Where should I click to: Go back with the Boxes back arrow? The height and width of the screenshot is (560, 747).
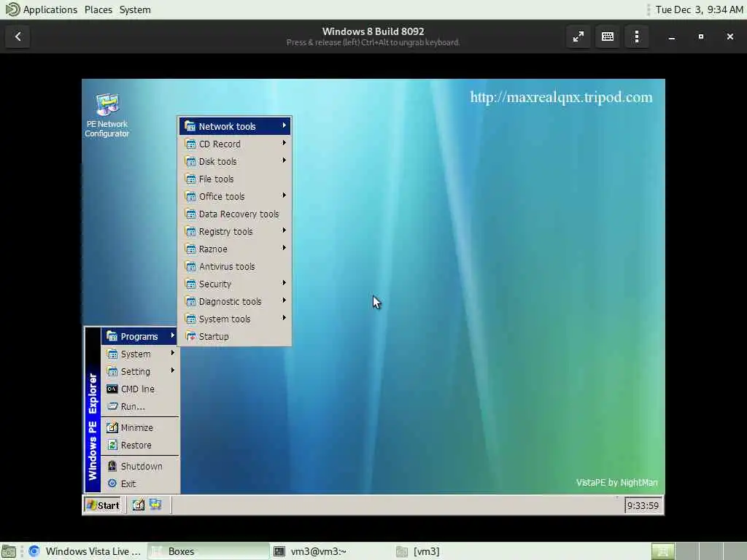pos(18,36)
